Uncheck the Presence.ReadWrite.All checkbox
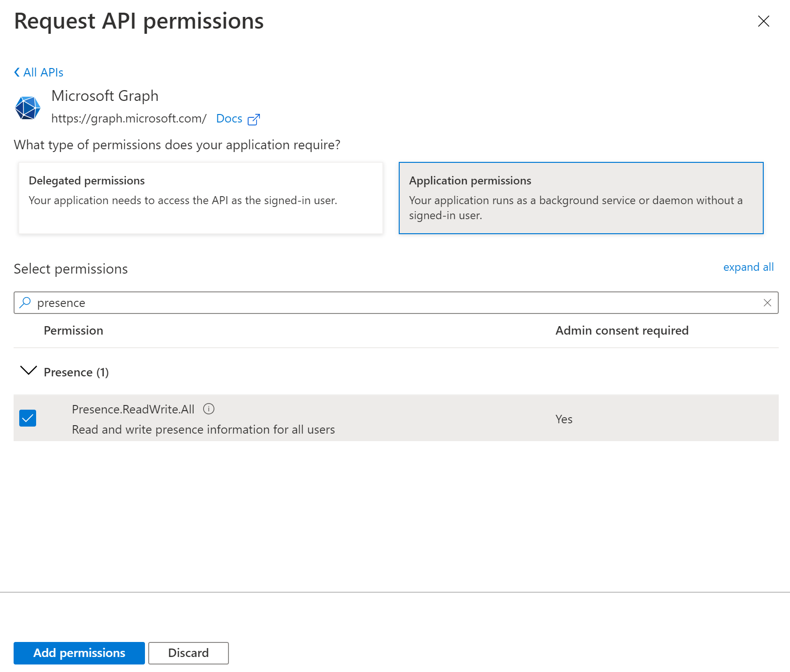 point(28,418)
